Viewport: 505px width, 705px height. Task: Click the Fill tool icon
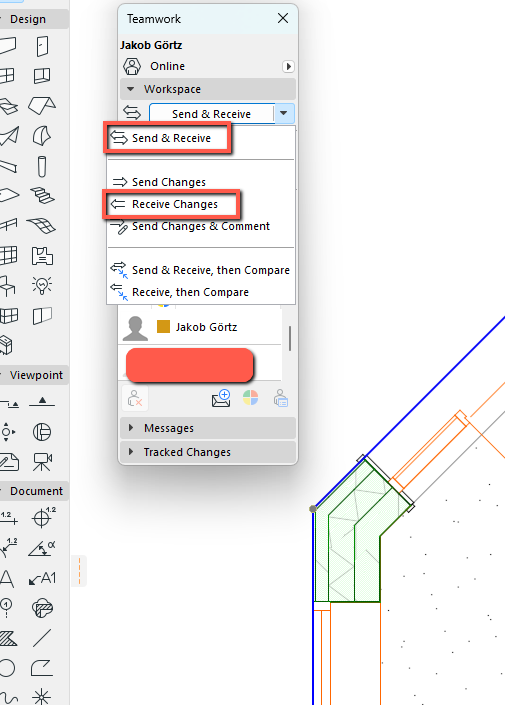(7, 638)
